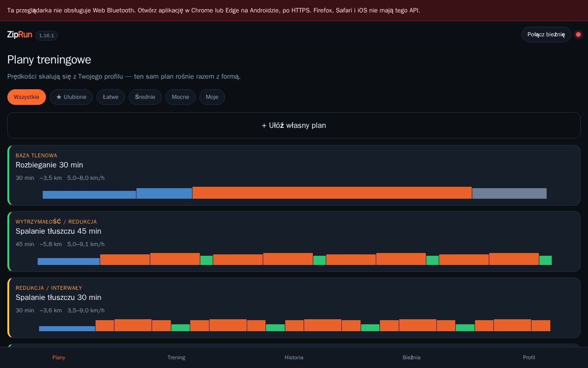Viewport: 588px width, 368px height.
Task: Filter plans by Mocne difficulty
Action: point(181,97)
